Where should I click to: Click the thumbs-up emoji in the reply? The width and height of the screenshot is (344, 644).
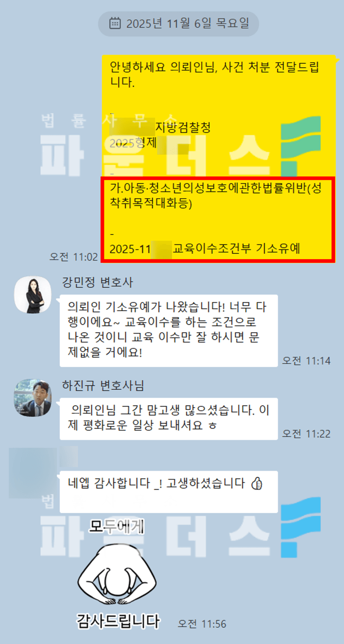[x=257, y=484]
